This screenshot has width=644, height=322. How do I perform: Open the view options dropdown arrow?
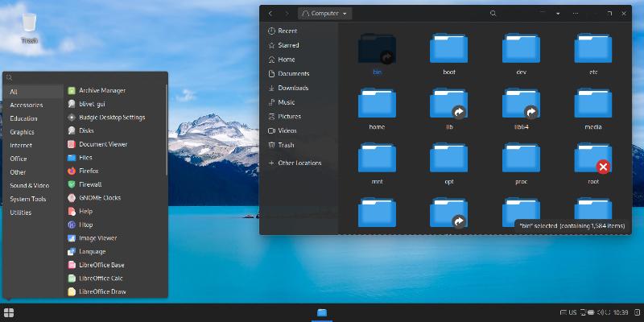coord(556,14)
